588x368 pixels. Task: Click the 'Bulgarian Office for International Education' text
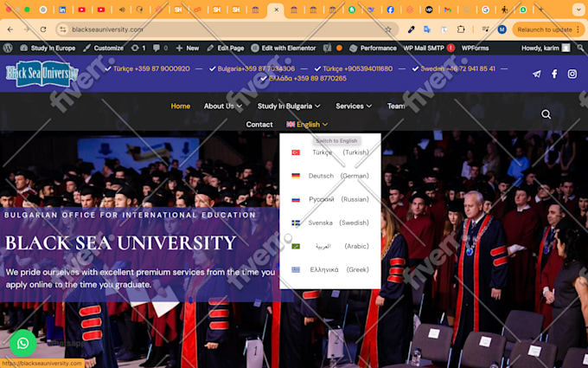click(x=130, y=215)
